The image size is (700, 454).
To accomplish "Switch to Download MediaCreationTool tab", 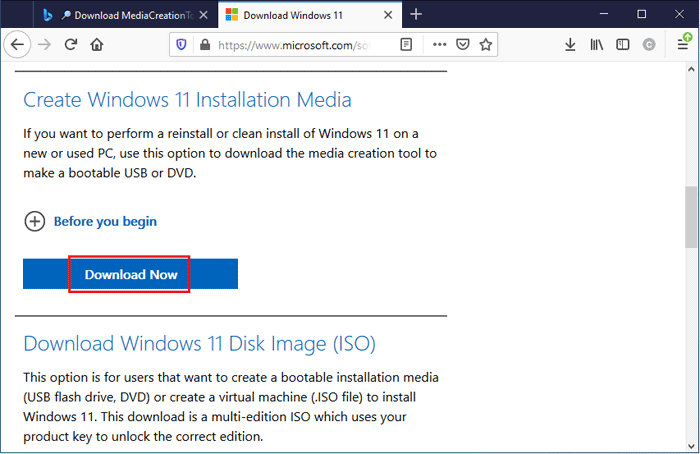I will (x=125, y=15).
